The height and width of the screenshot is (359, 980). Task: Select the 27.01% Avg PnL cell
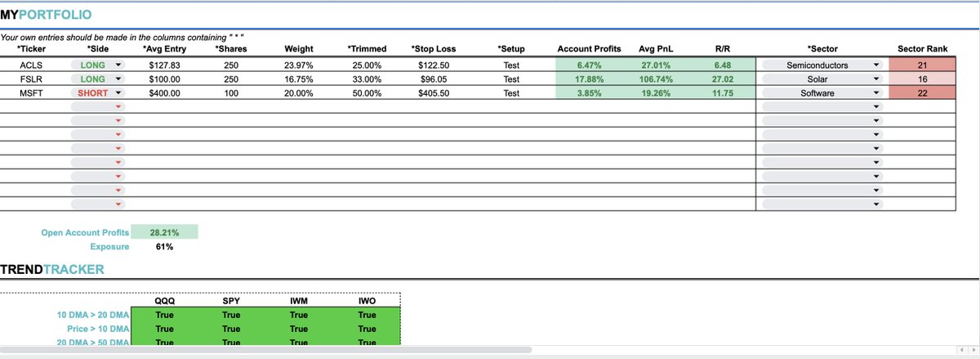pos(654,65)
